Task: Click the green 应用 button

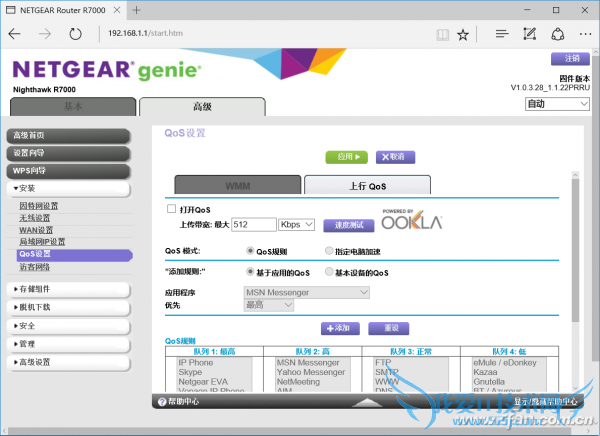Action: point(346,157)
